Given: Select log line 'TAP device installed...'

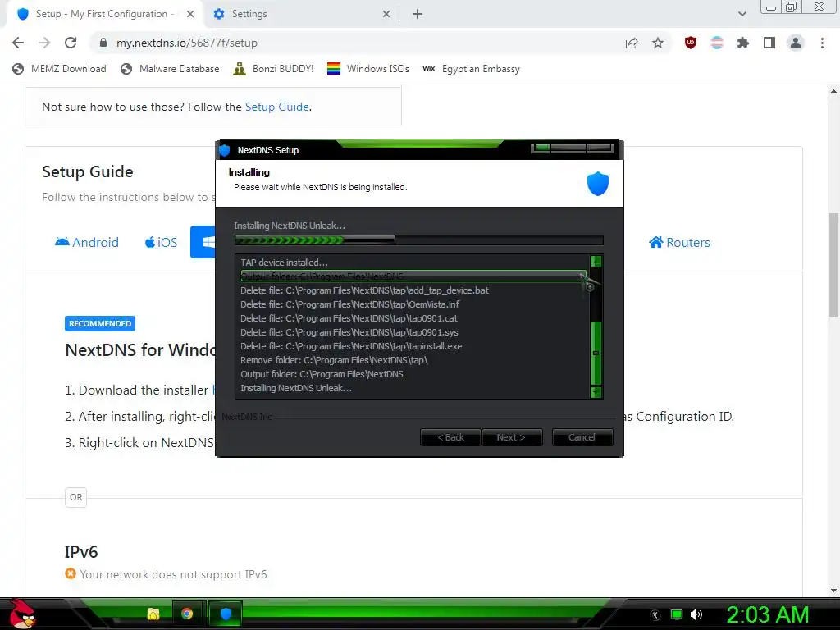Looking at the screenshot, I should 284,262.
